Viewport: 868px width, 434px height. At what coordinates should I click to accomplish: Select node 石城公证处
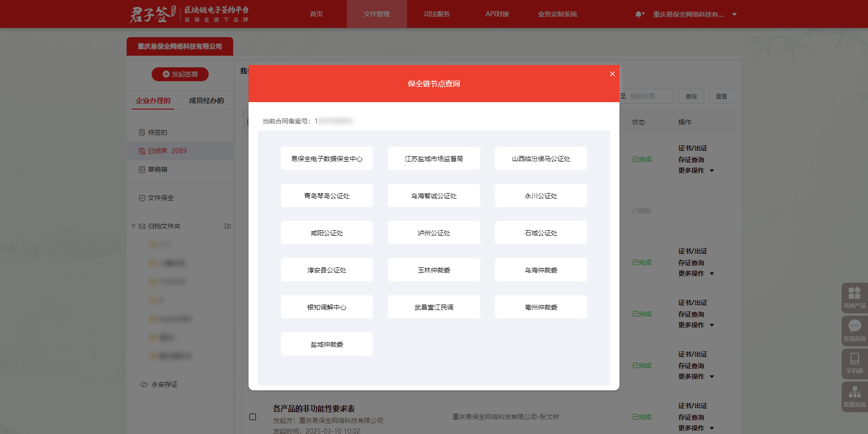[x=541, y=233]
